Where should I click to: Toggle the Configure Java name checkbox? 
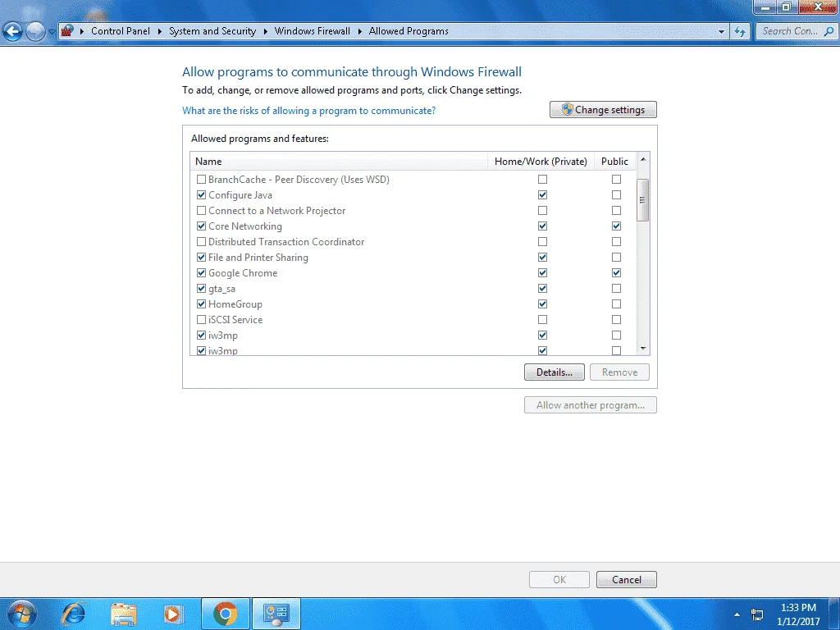[x=202, y=195]
